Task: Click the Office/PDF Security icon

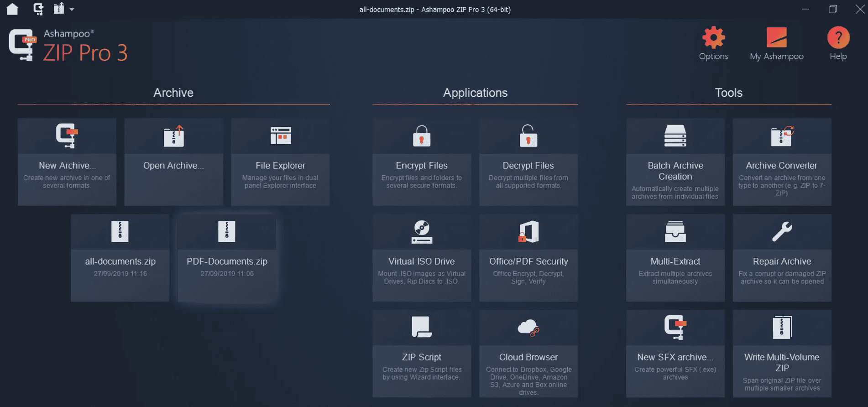Action: point(528,231)
